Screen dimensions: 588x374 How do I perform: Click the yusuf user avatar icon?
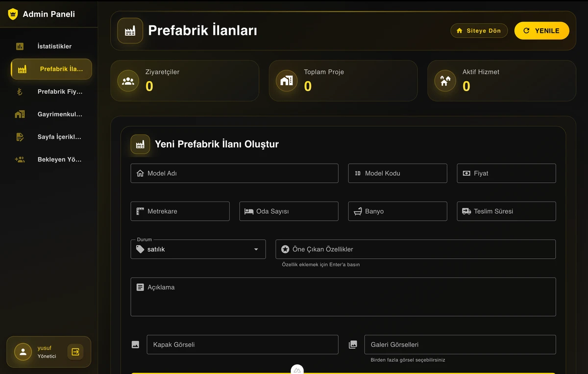pos(23,351)
